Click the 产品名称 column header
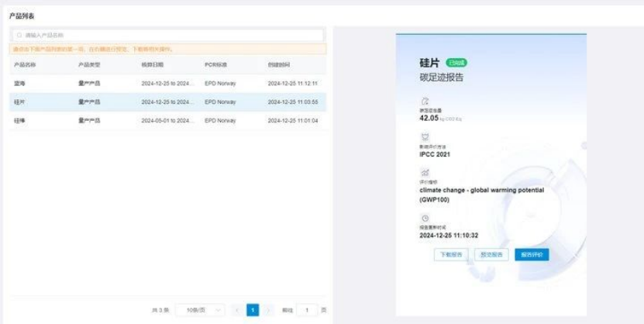 [25, 65]
